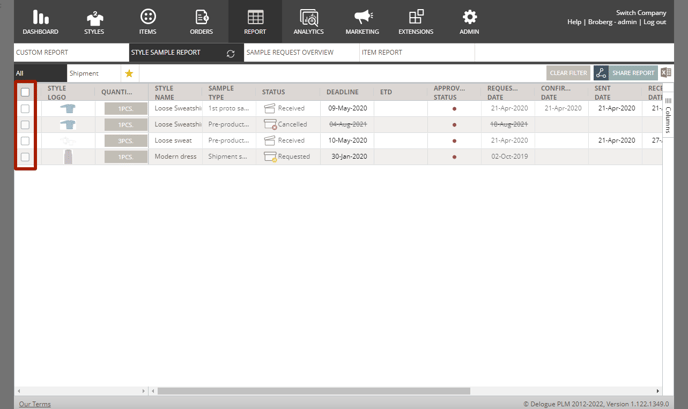Sort by the Deadline column header

pyautogui.click(x=342, y=92)
